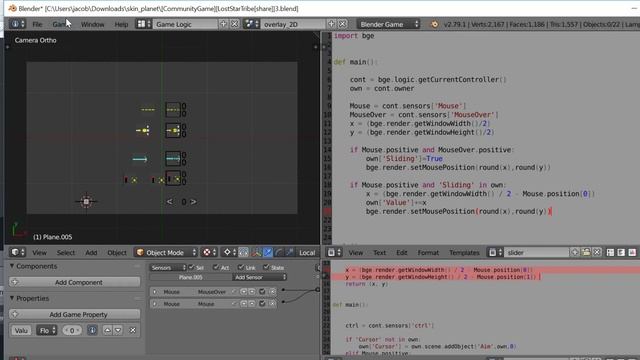Screen dimensions: 640x360
Task: Open the 3D viewport Object menu
Action: pyautogui.click(x=117, y=253)
